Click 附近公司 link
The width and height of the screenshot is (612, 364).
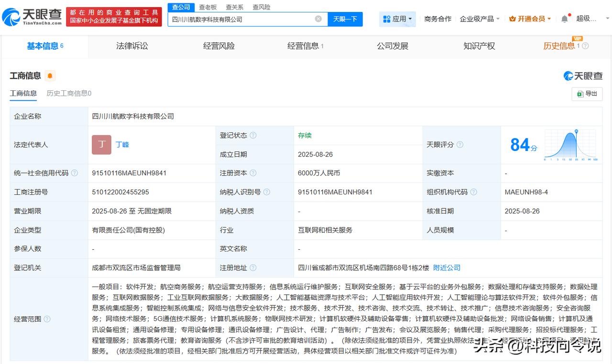coord(447,268)
